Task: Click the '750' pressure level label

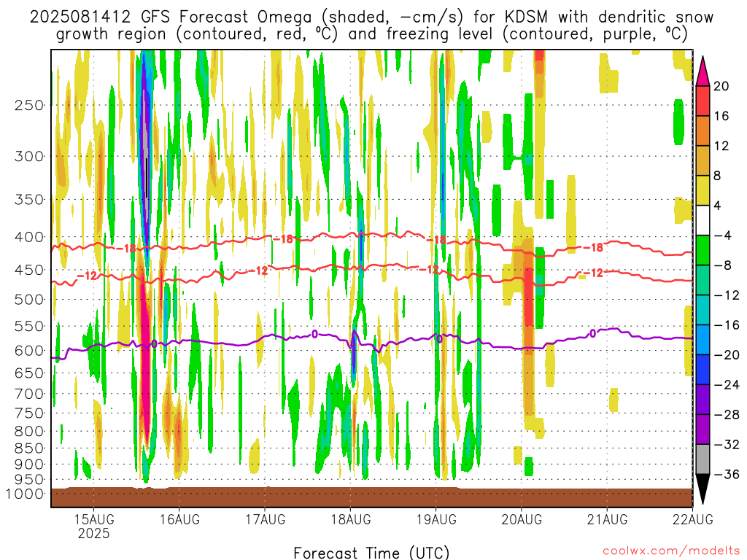Action: pos(29,413)
